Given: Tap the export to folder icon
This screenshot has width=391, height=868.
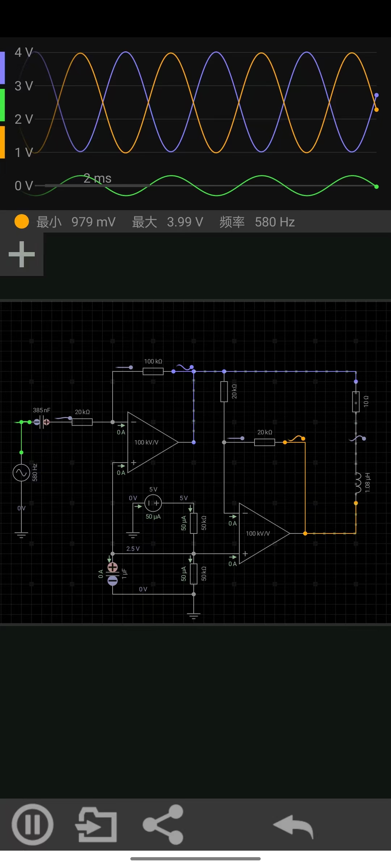Looking at the screenshot, I should point(96,824).
